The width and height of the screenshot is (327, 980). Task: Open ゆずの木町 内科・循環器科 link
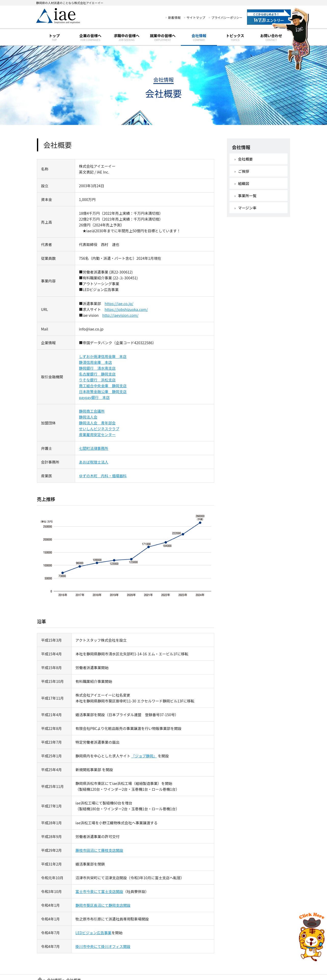(x=103, y=476)
